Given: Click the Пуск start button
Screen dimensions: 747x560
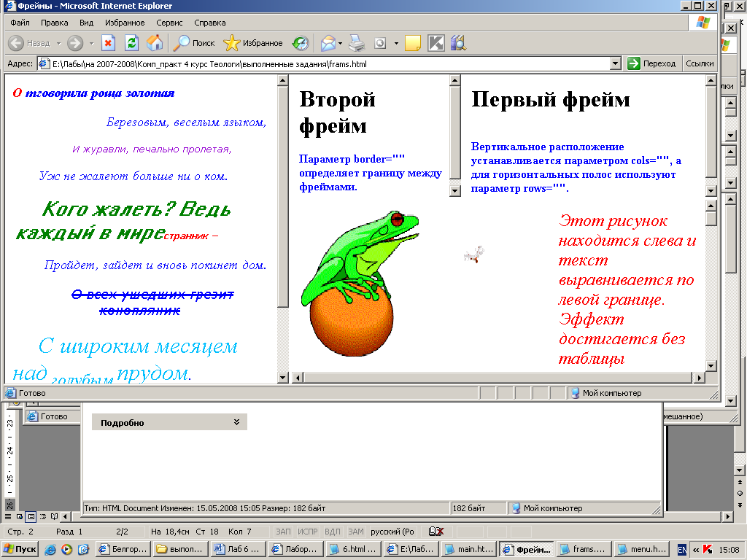Looking at the screenshot, I should [x=20, y=549].
